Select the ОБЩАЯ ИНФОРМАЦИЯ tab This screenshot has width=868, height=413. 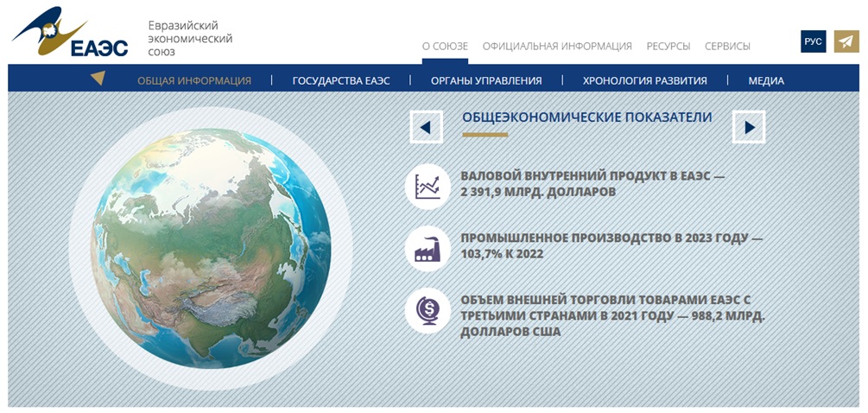pos(194,80)
